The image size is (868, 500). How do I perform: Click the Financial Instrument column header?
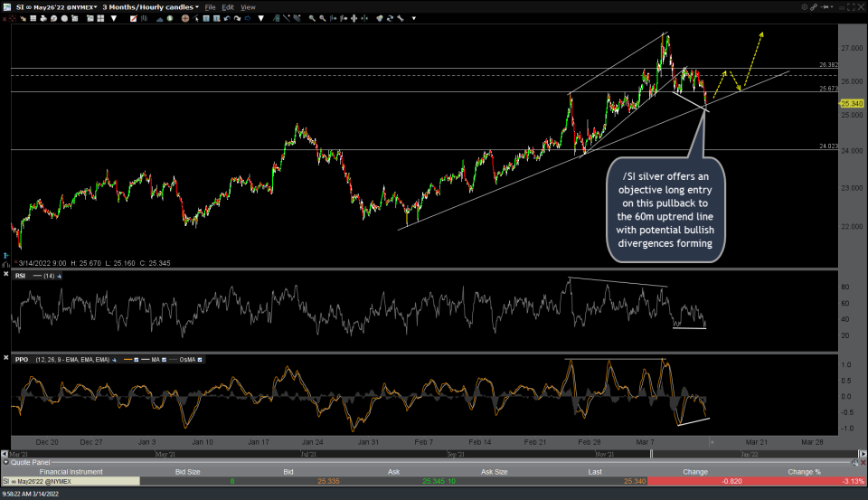coord(70,471)
